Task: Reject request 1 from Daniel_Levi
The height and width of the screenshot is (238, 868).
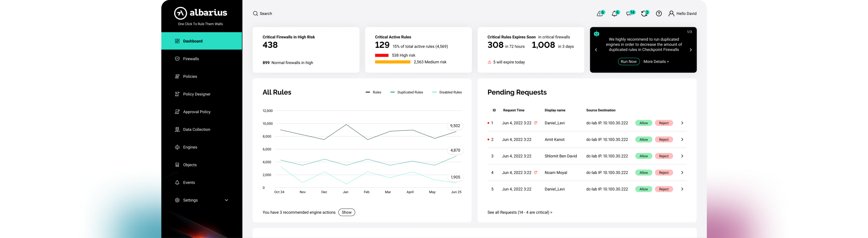Action: tap(664, 123)
